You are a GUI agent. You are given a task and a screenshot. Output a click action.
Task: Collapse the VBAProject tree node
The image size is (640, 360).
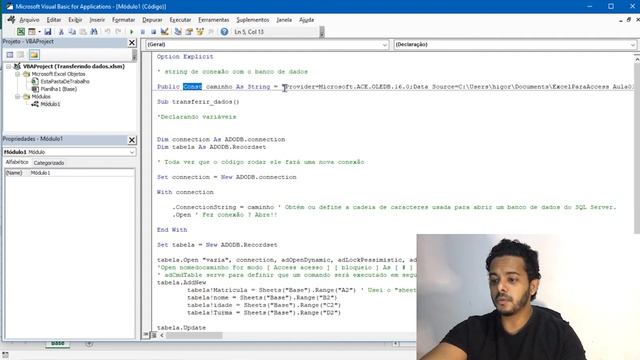(9, 67)
